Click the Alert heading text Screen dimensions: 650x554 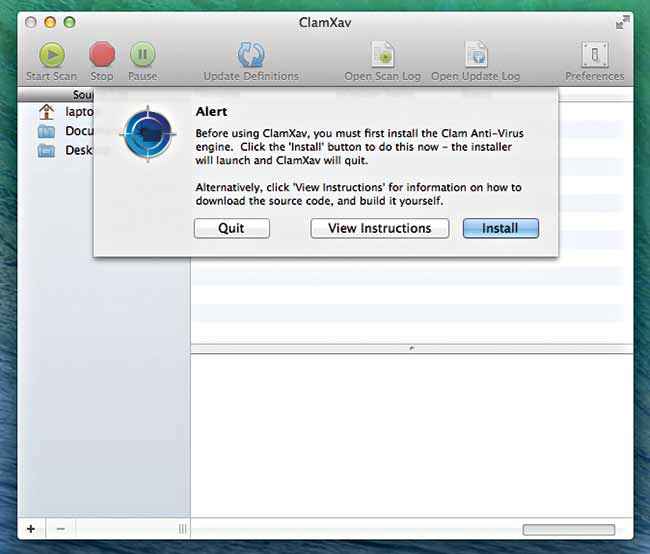(x=211, y=112)
